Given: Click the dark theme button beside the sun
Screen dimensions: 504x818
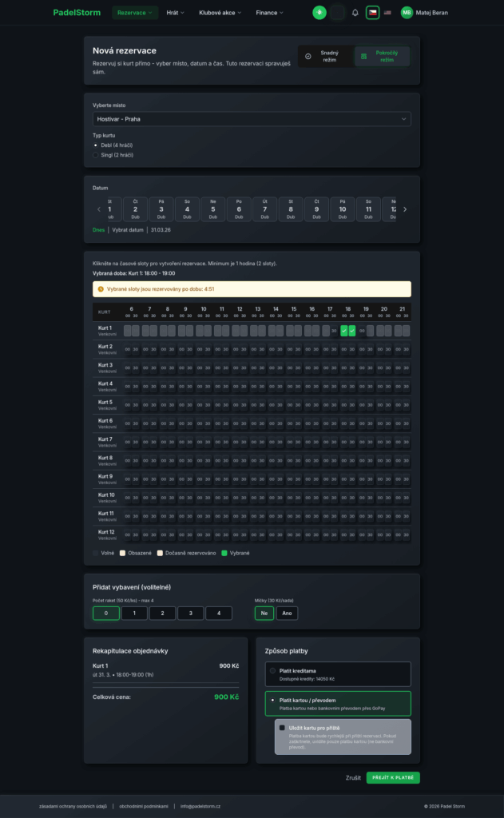Looking at the screenshot, I should [x=338, y=13].
